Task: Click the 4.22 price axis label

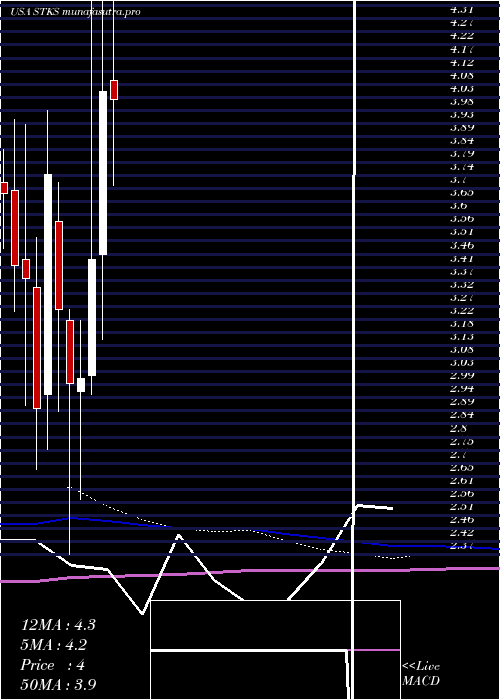Action: (x=462, y=36)
